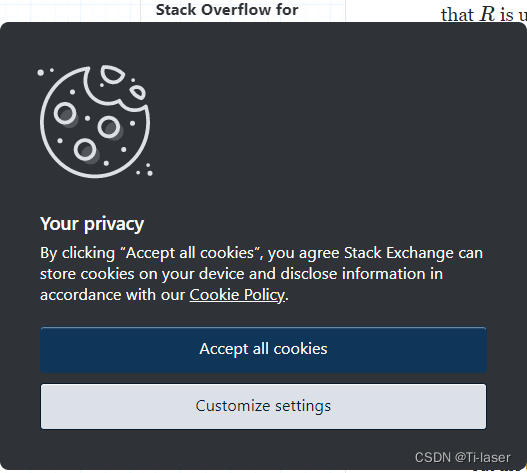527x473 pixels.
Task: Click the "Your privacy" heading
Action: click(92, 224)
